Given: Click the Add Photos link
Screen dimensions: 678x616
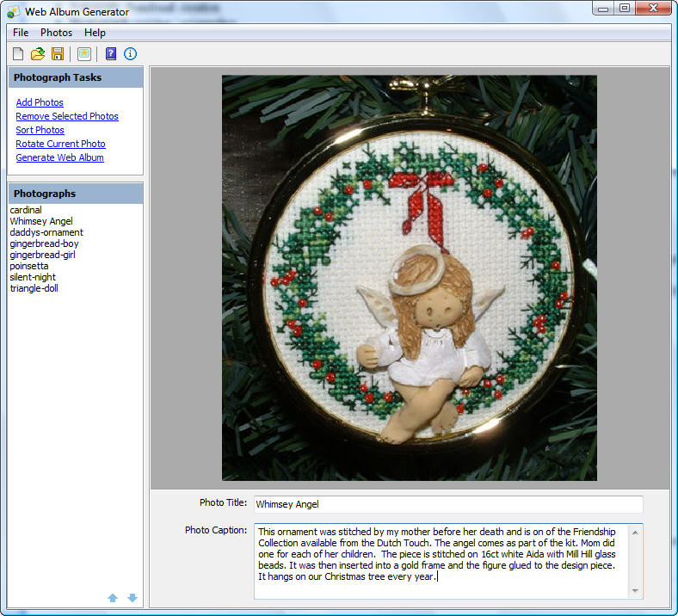Looking at the screenshot, I should (x=40, y=102).
